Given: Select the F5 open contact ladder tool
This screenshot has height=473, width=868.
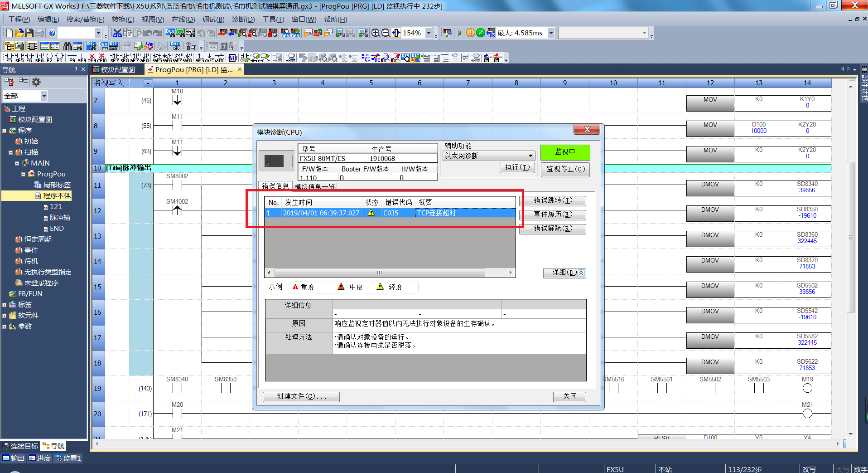Looking at the screenshot, I should pos(9,58).
